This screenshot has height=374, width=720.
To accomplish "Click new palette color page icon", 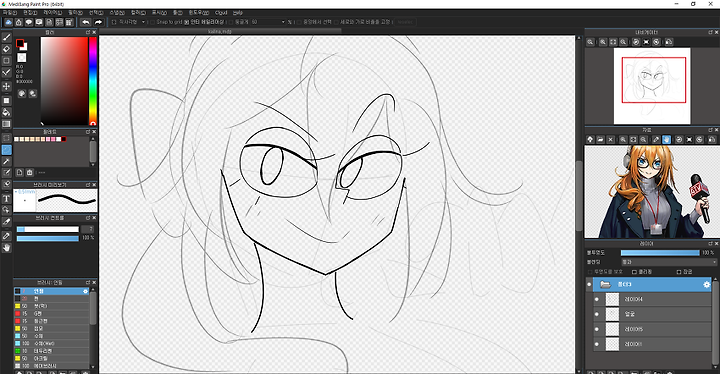I will point(20,172).
